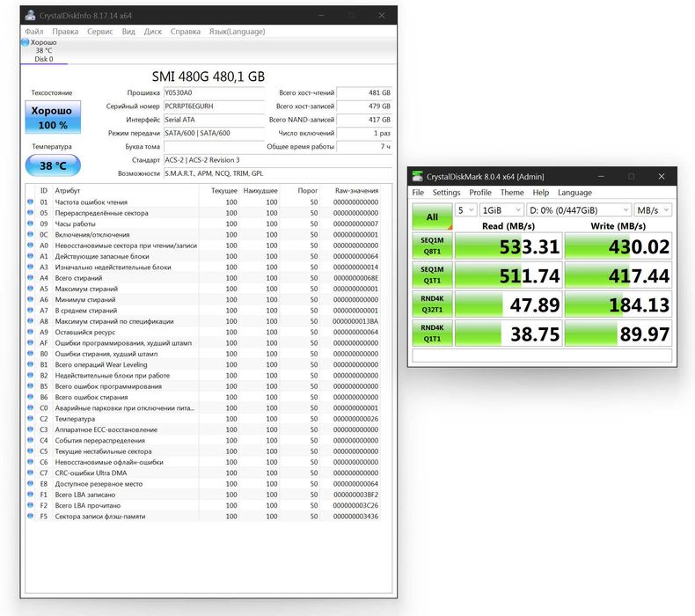Click the disk title SMI 480G 480,1 GB
Viewport: 695px width, 616px height.
pos(208,77)
